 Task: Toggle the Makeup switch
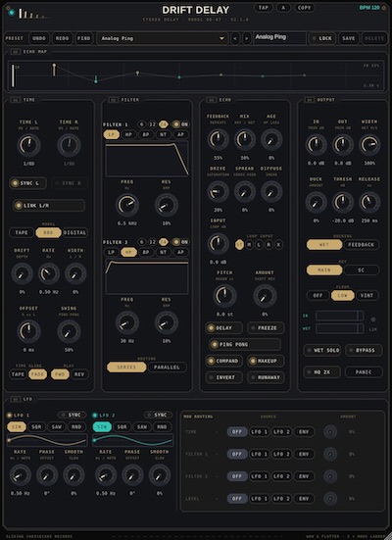coord(266,361)
